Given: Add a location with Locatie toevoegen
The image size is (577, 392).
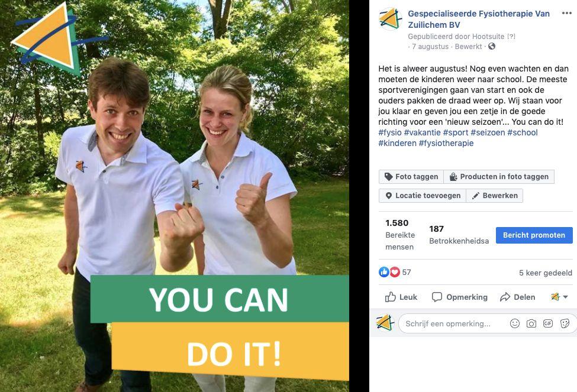Looking at the screenshot, I should coord(423,196).
